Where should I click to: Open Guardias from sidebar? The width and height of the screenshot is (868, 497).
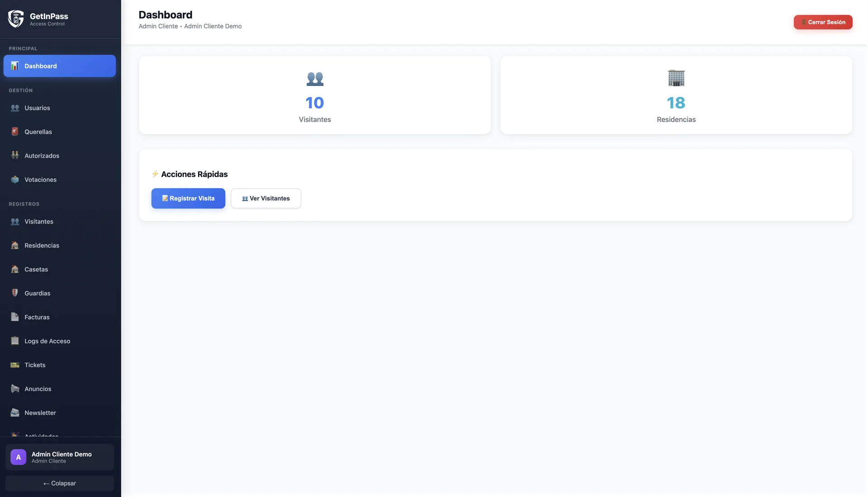(x=60, y=293)
